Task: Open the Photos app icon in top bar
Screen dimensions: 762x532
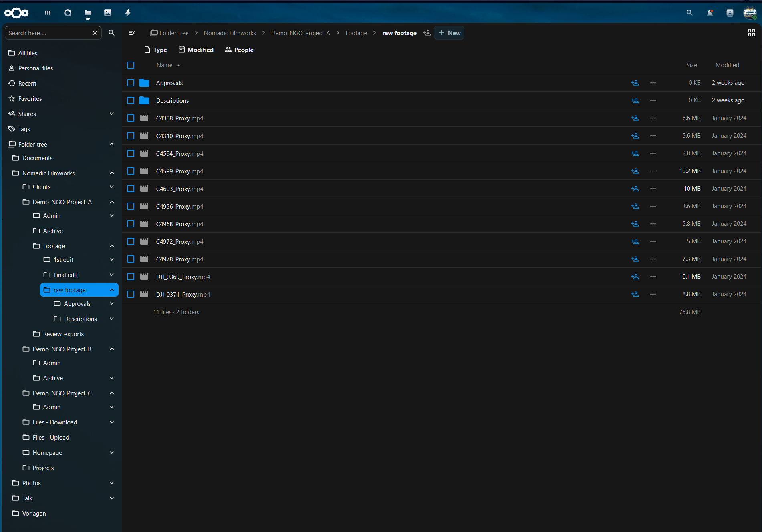Action: (108, 13)
